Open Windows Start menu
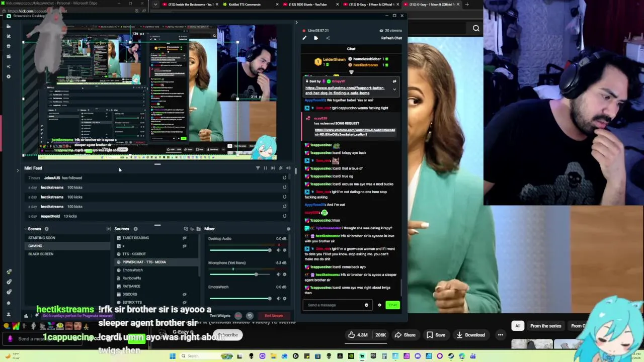 click(x=173, y=356)
